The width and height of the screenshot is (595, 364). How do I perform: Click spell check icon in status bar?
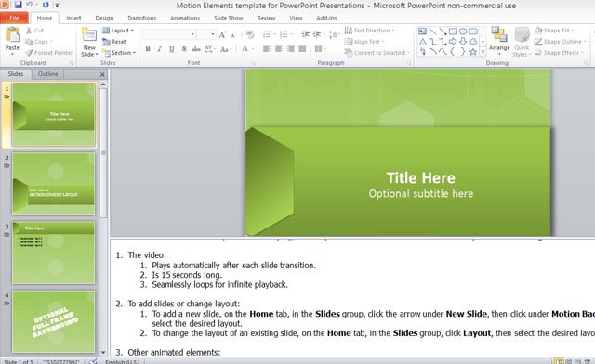(x=93, y=361)
